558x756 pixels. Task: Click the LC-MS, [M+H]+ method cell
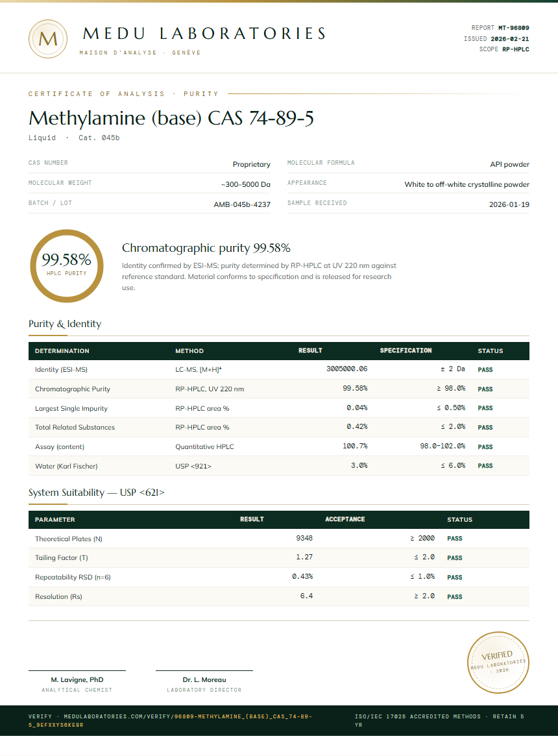coord(198,370)
